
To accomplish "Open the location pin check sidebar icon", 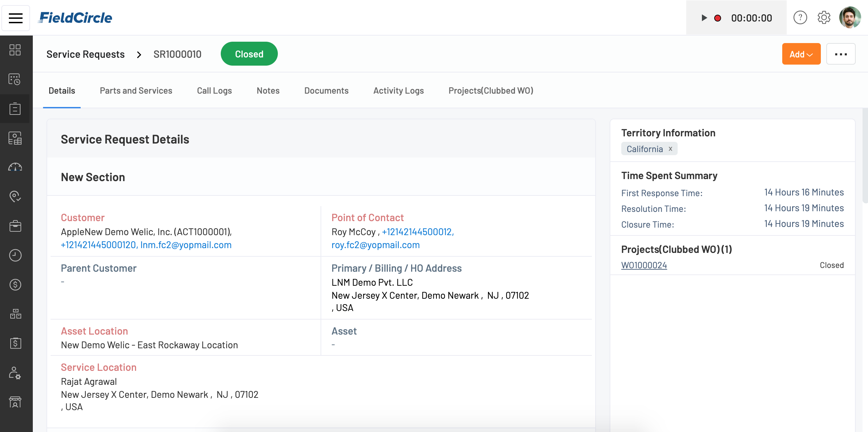I will [15, 197].
